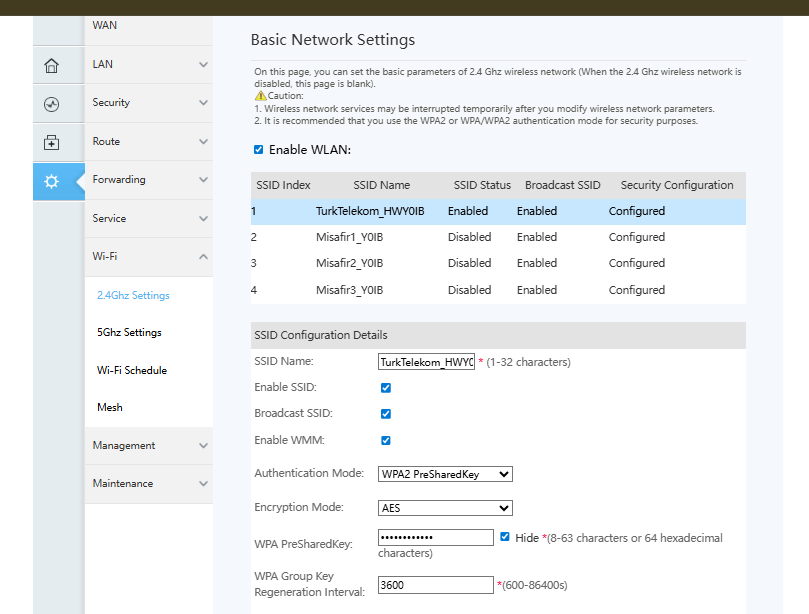The height and width of the screenshot is (614, 809).
Task: Open 5Ghz Settings submenu item
Action: (130, 332)
